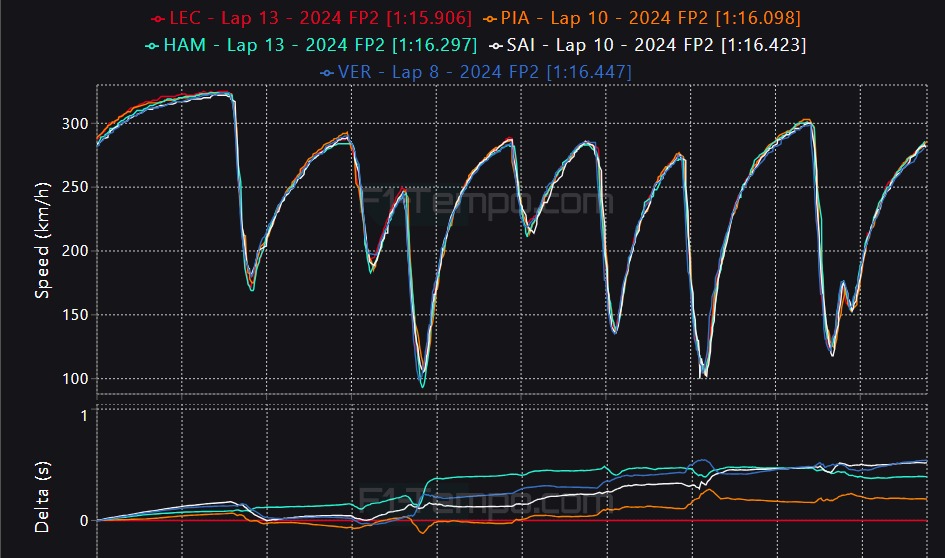
Task: Hide the PIA Lap 10 series label
Action: click(x=652, y=18)
